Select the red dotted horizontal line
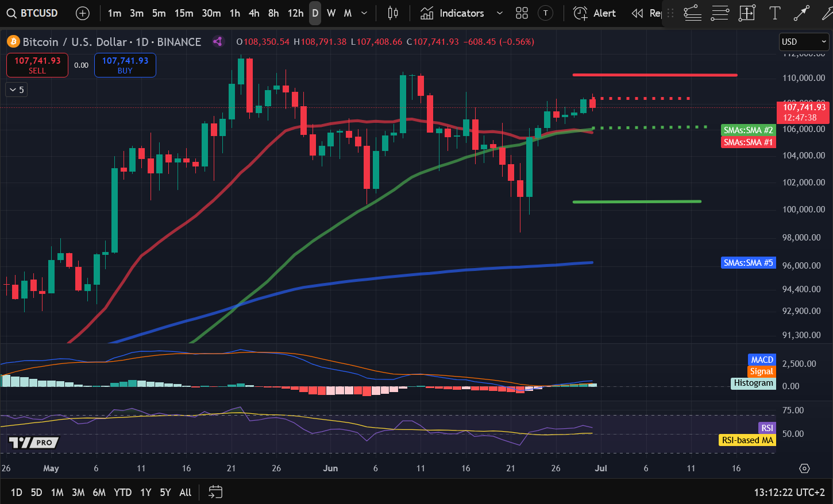This screenshot has height=504, width=833. [641, 98]
